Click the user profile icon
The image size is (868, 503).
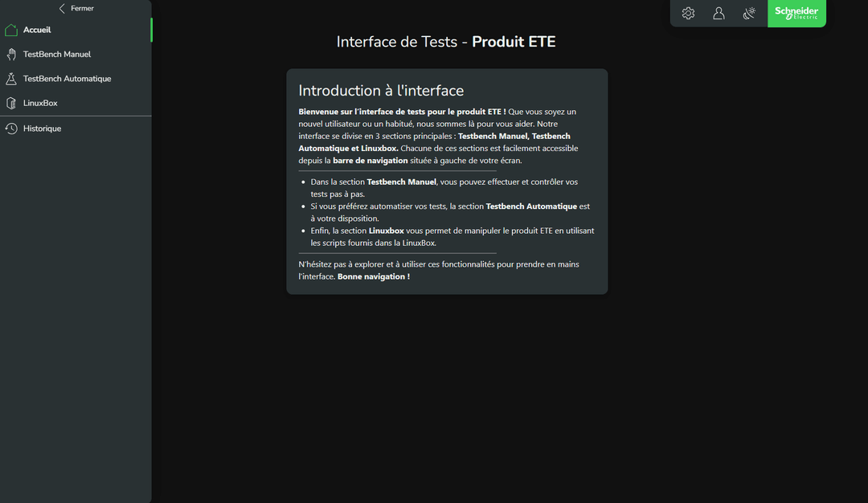tap(719, 14)
